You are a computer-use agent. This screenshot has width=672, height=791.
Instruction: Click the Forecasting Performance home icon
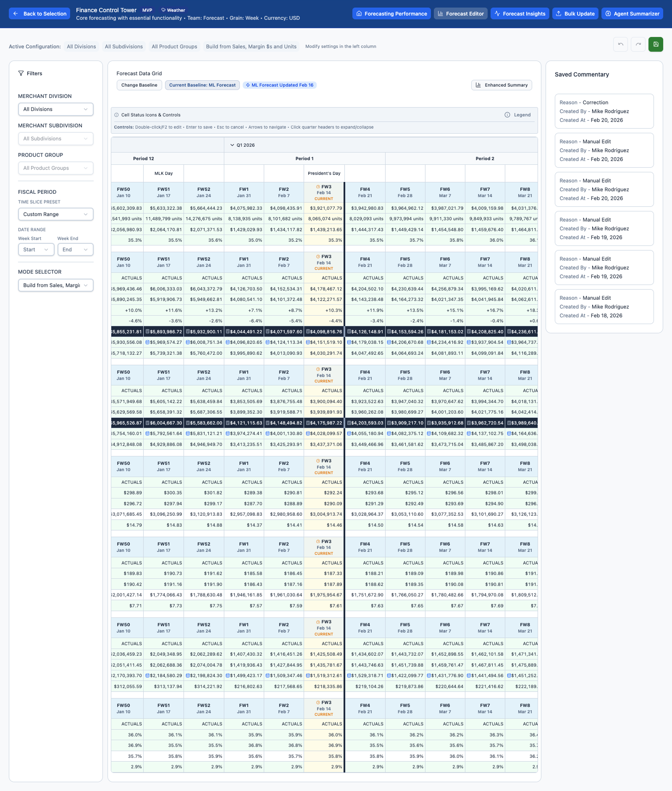point(360,13)
